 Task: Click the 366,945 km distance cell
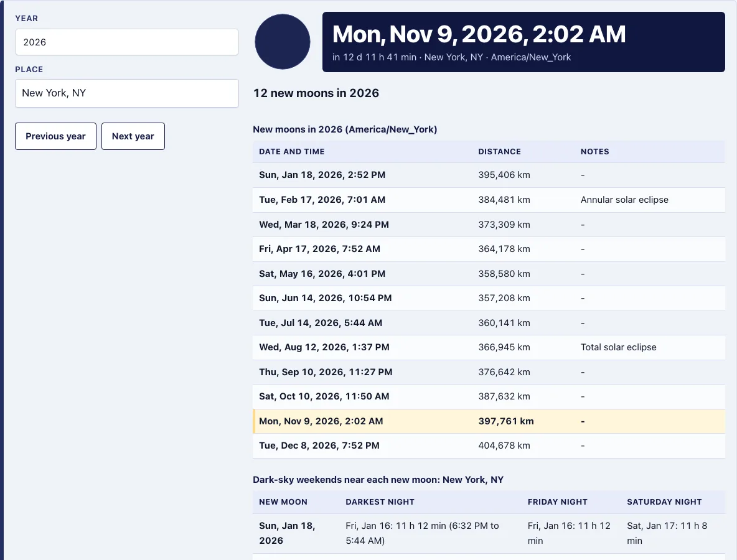[504, 347]
